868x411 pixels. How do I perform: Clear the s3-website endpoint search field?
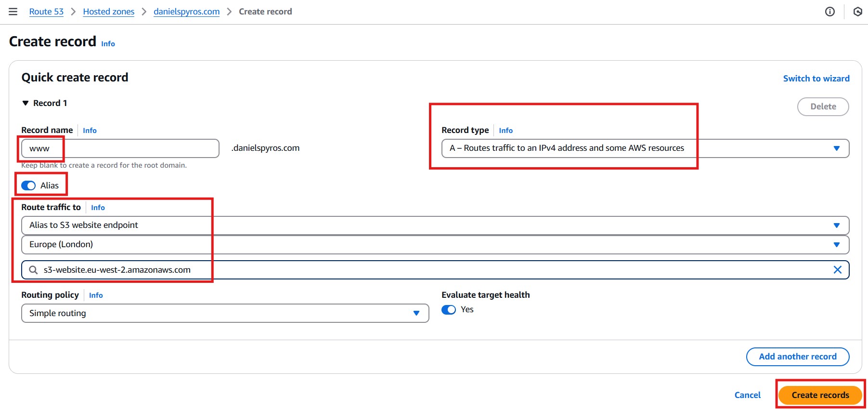(838, 270)
